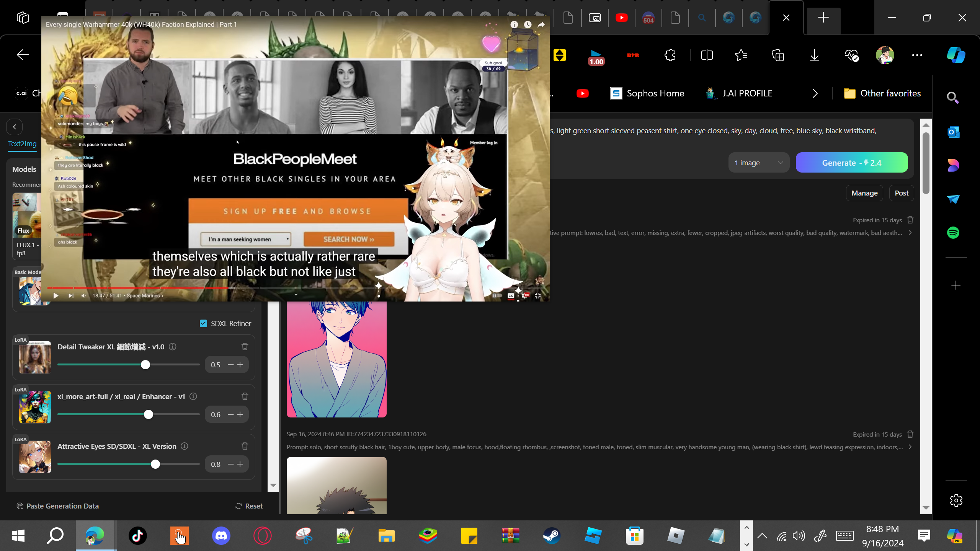Open the Edge workspaces icon
980x551 pixels.
[23, 18]
